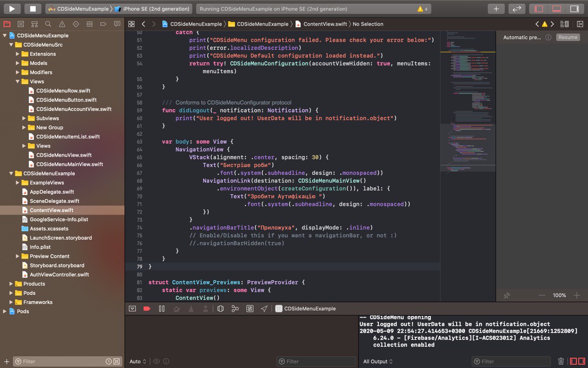The image size is (588, 368).
Task: Open Debug View Hierarchy
Action: pyautogui.click(x=220, y=309)
